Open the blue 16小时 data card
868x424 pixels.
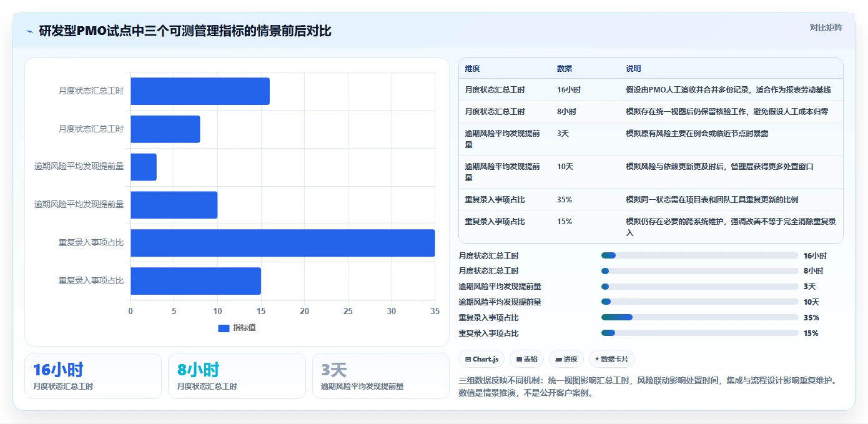[93, 376]
